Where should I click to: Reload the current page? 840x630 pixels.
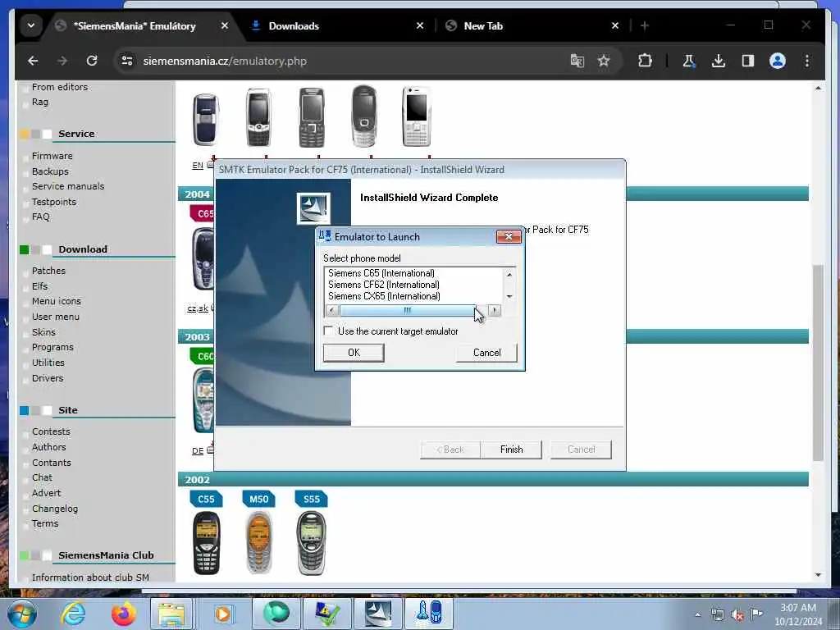click(92, 61)
